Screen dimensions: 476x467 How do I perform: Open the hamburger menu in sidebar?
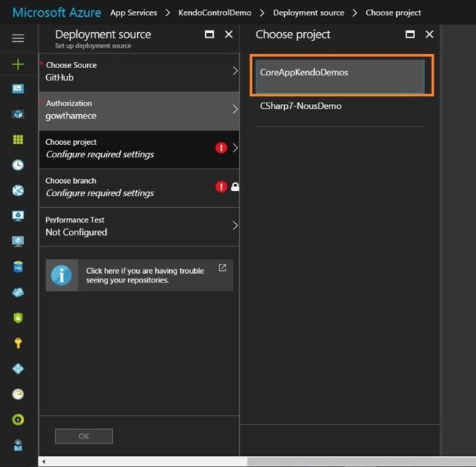pyautogui.click(x=18, y=38)
